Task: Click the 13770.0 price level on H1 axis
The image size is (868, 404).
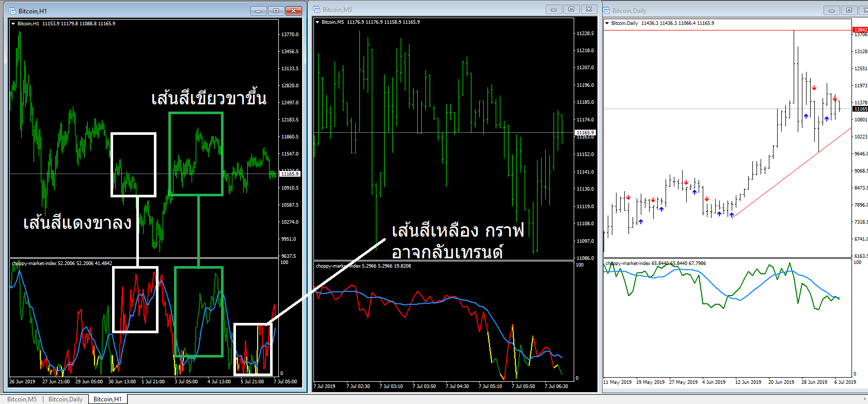Action: click(x=290, y=34)
